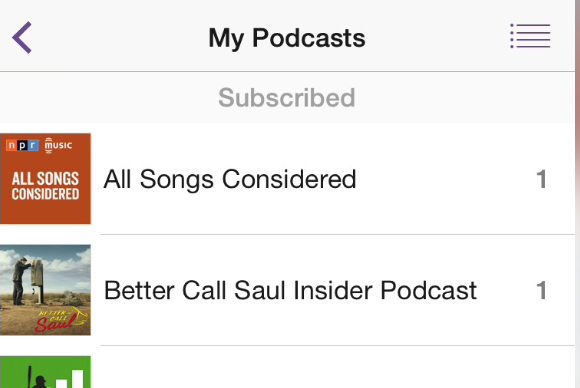This screenshot has width=580, height=388.
Task: Select the Better Call Saul Insider Podcast title
Action: point(290,290)
